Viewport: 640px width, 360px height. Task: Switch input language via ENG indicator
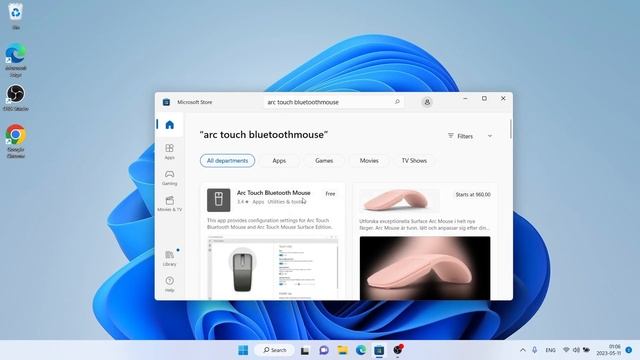[550, 350]
